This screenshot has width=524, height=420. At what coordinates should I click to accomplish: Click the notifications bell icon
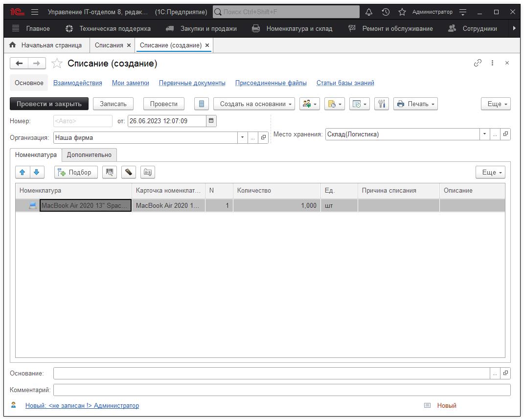369,12
